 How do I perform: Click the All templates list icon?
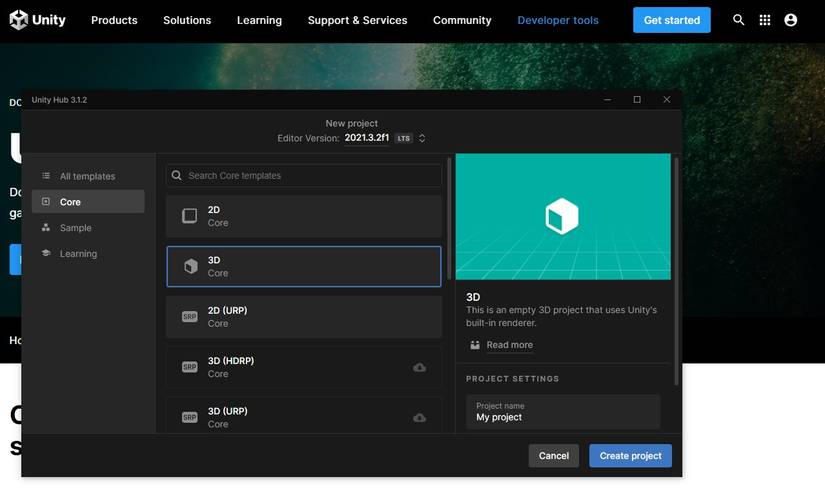tap(46, 176)
